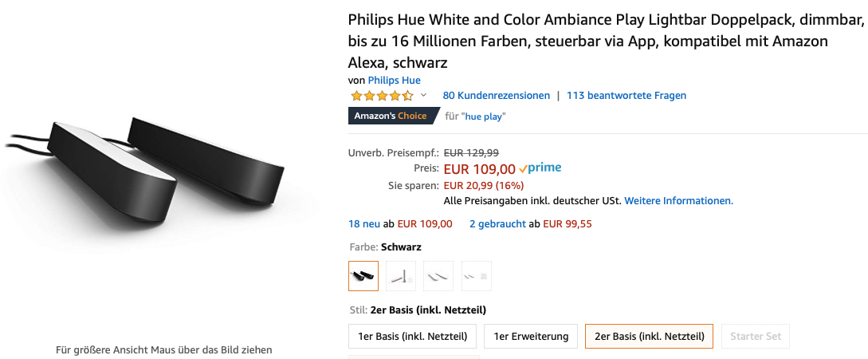
Task: Select the second color variant thumbnail
Action: [x=401, y=276]
